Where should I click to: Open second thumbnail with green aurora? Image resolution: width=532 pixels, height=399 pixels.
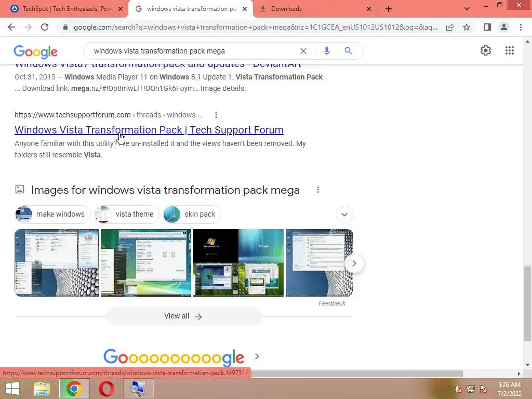tap(146, 263)
